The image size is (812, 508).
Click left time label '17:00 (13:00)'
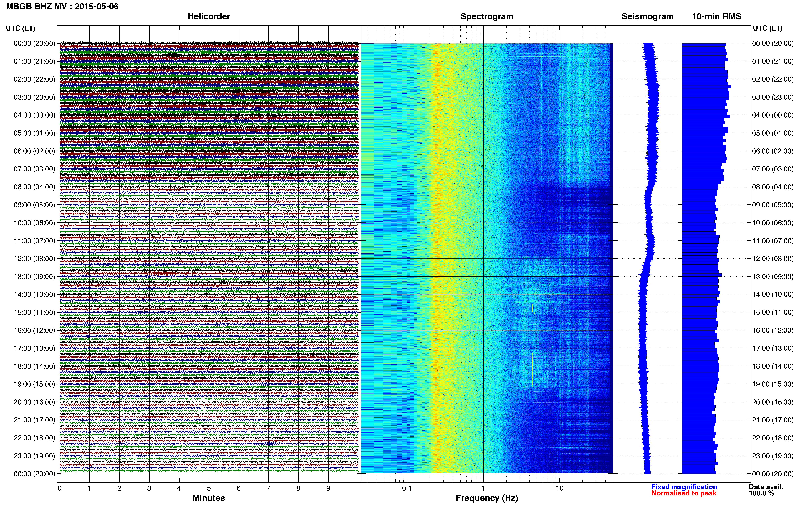[34, 348]
